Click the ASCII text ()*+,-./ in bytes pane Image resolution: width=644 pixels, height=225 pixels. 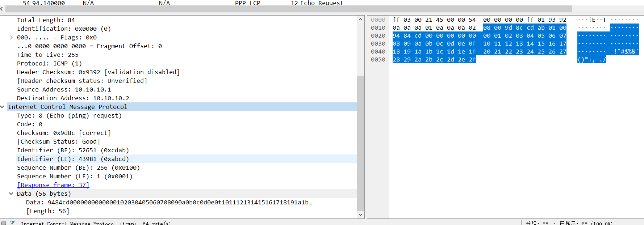592,60
